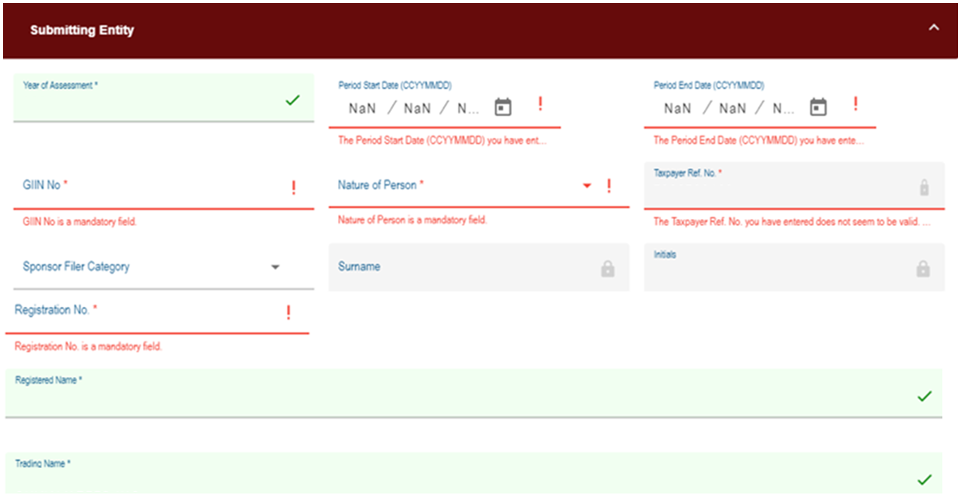This screenshot has width=961, height=502.
Task: Open the Nature of Person dropdown
Action: point(587,186)
